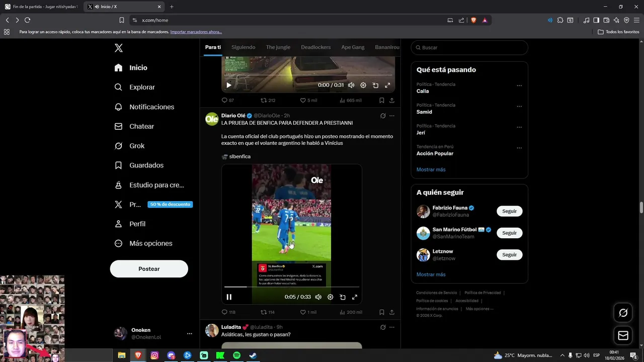
Task: Share the Diario Olé post
Action: pyautogui.click(x=392, y=312)
